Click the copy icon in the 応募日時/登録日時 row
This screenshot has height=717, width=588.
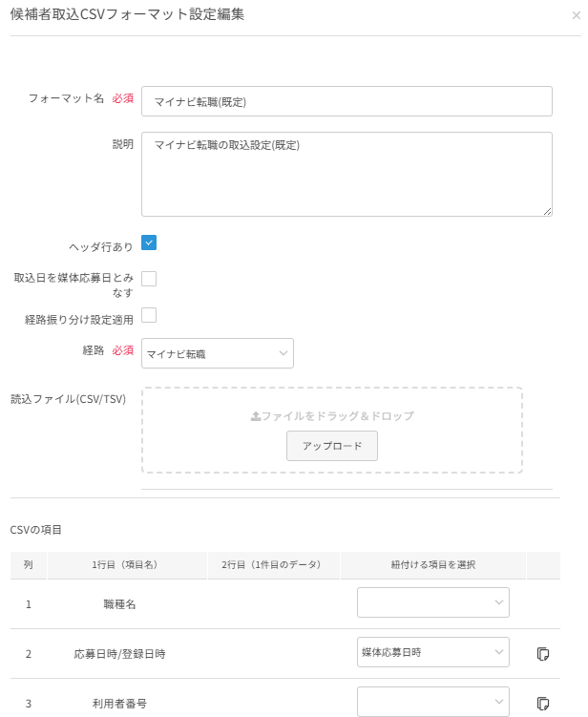pyautogui.click(x=543, y=654)
